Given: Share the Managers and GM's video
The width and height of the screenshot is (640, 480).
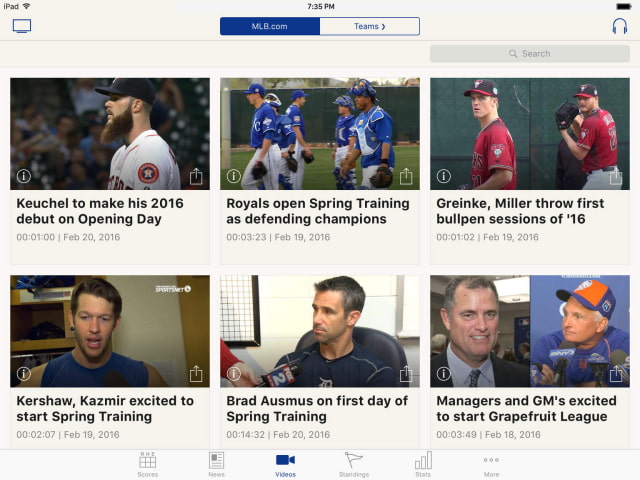Looking at the screenshot, I should [616, 373].
